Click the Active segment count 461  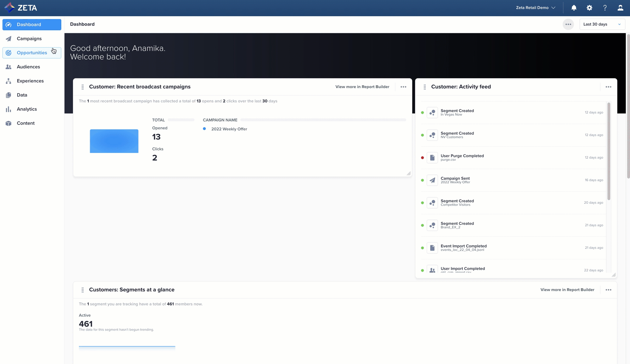(x=86, y=324)
